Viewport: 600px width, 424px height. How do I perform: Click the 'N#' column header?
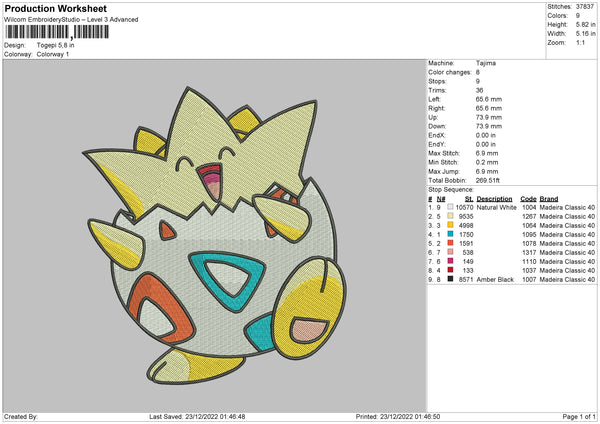tap(441, 199)
